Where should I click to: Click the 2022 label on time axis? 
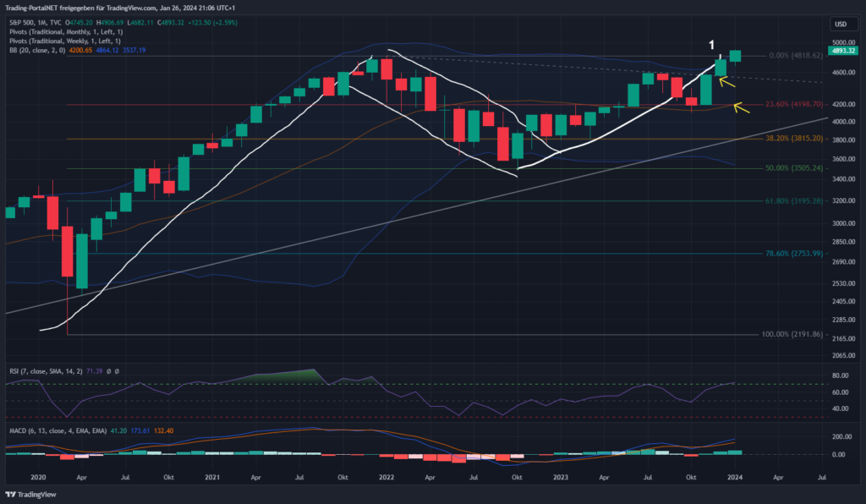[388, 477]
